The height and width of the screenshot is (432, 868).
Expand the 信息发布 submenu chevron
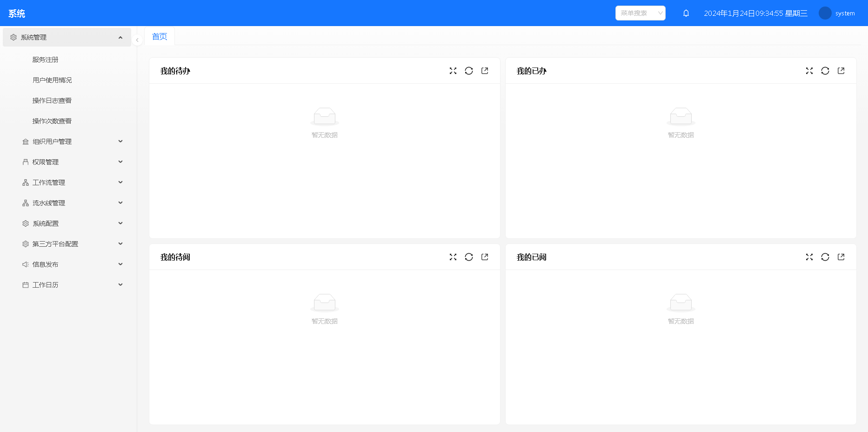(120, 264)
